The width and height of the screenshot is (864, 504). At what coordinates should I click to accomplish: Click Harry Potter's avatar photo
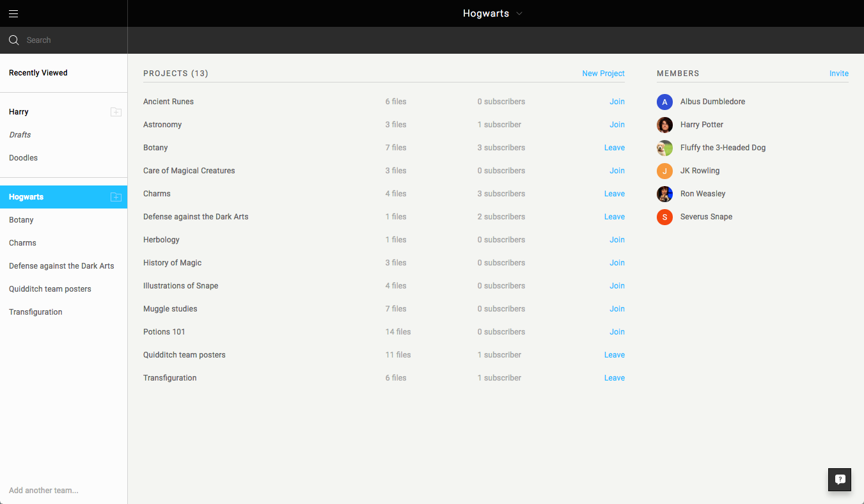tap(664, 125)
